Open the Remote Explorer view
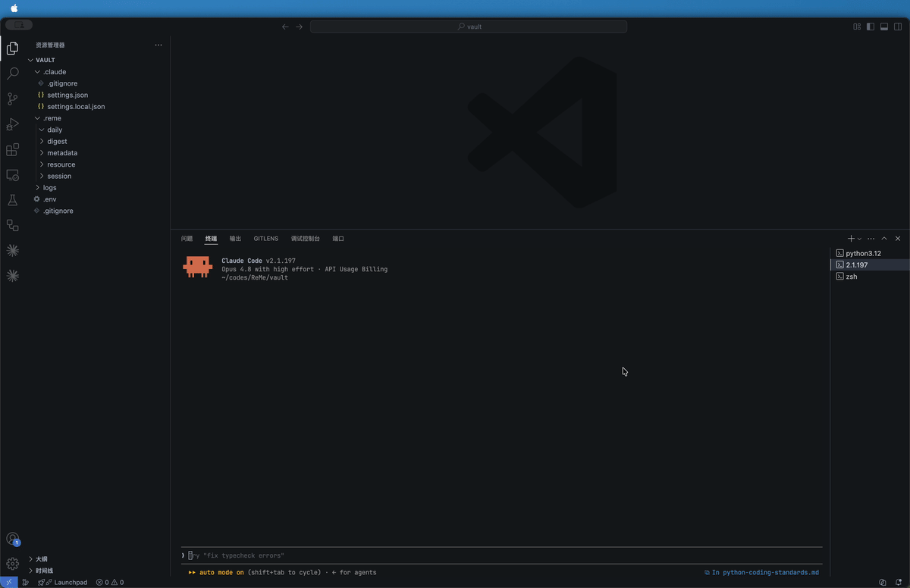The width and height of the screenshot is (910, 588). point(12,175)
